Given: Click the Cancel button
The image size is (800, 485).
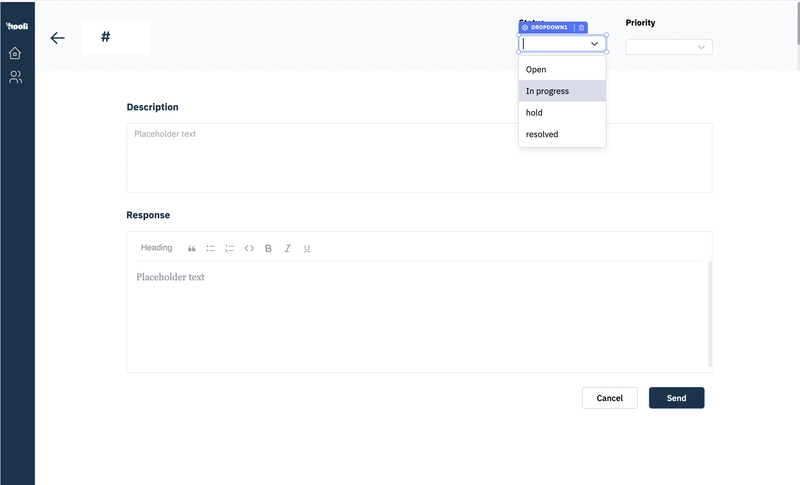Looking at the screenshot, I should 610,398.
